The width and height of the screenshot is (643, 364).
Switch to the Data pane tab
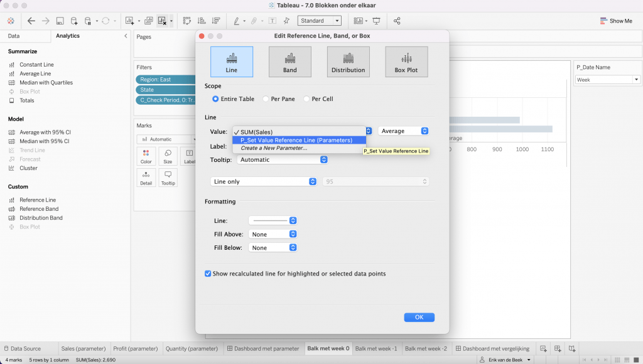pos(14,36)
